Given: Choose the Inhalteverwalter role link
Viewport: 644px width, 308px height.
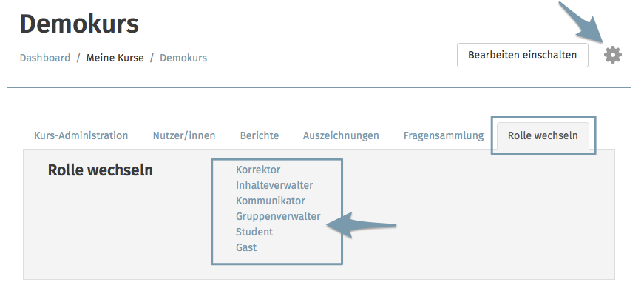Looking at the screenshot, I should (274, 185).
